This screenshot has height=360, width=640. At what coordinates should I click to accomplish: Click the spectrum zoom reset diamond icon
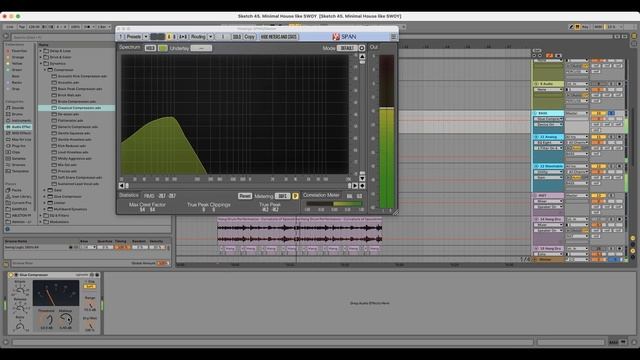[x=362, y=186]
